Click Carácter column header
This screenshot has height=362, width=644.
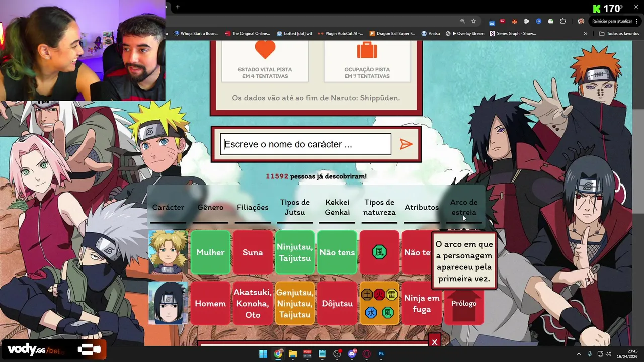pyautogui.click(x=168, y=207)
